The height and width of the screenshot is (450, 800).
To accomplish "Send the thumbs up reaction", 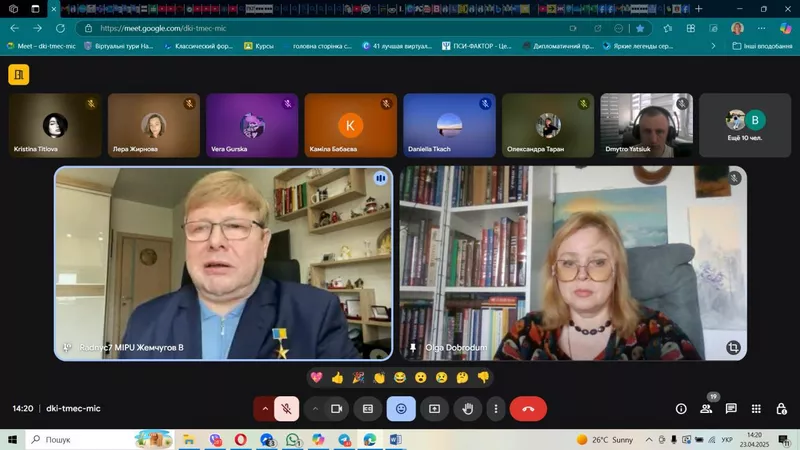I will click(x=337, y=378).
